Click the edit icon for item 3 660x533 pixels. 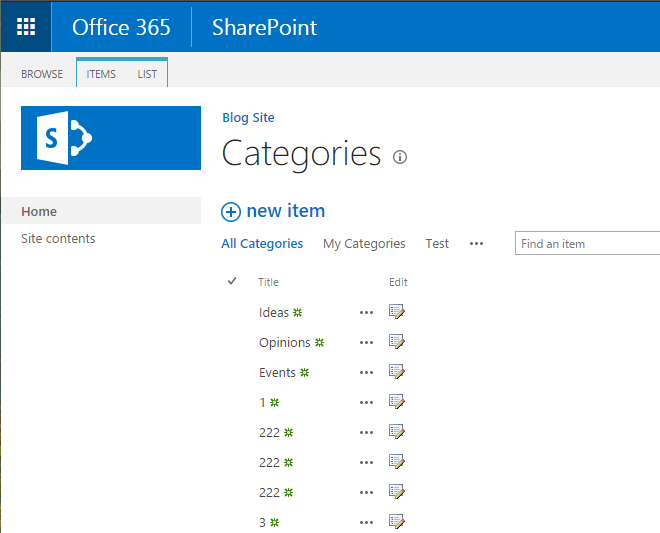point(397,522)
